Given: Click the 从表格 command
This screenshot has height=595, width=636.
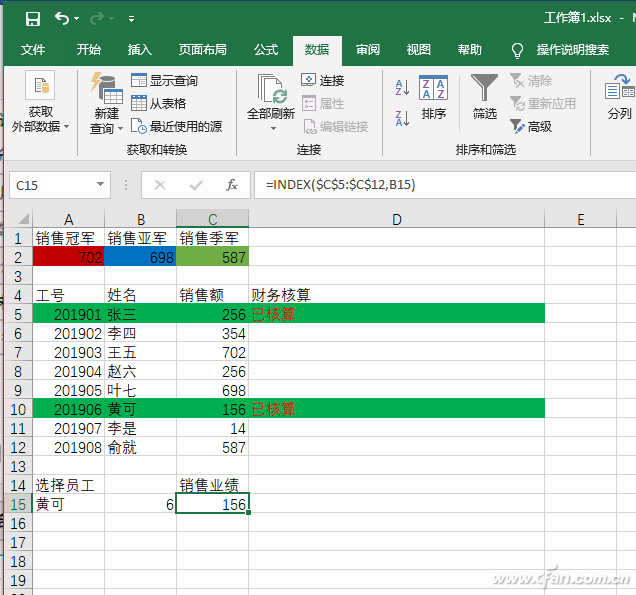Looking at the screenshot, I should [x=158, y=103].
